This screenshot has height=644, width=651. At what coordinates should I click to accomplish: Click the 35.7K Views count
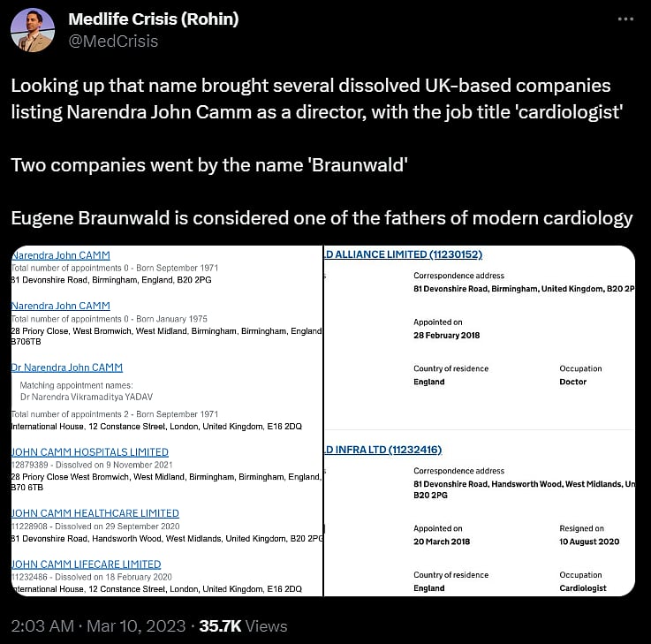click(243, 626)
